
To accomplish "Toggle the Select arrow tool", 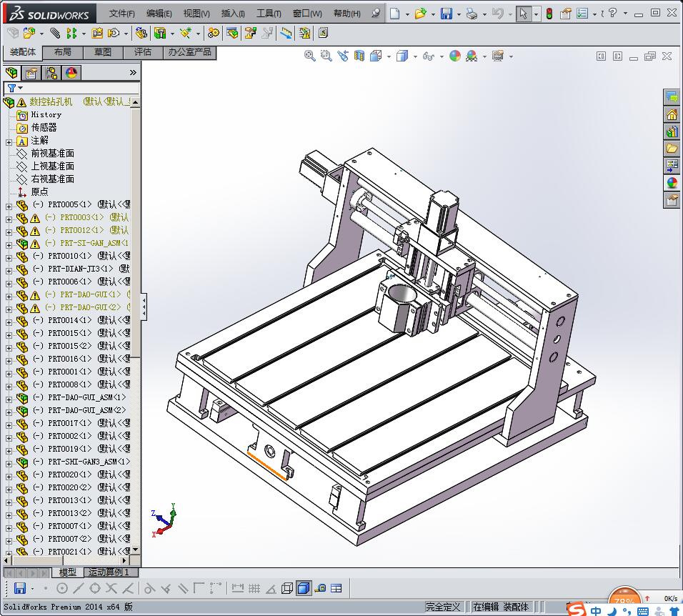I will pyautogui.click(x=524, y=14).
